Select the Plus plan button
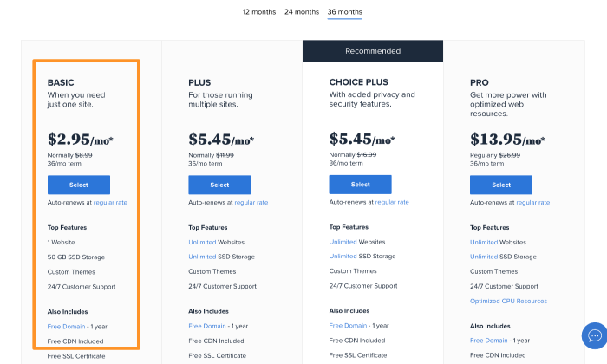The width and height of the screenshot is (607, 364). click(x=219, y=185)
